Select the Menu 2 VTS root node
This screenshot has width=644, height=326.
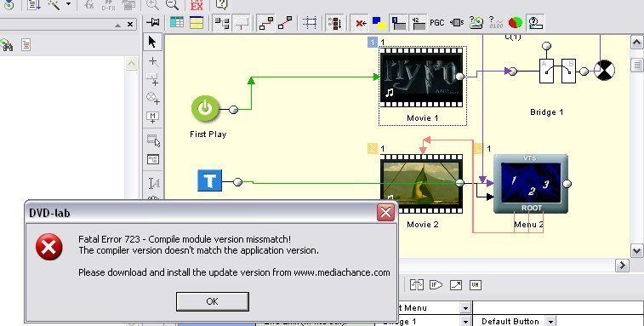[531, 184]
